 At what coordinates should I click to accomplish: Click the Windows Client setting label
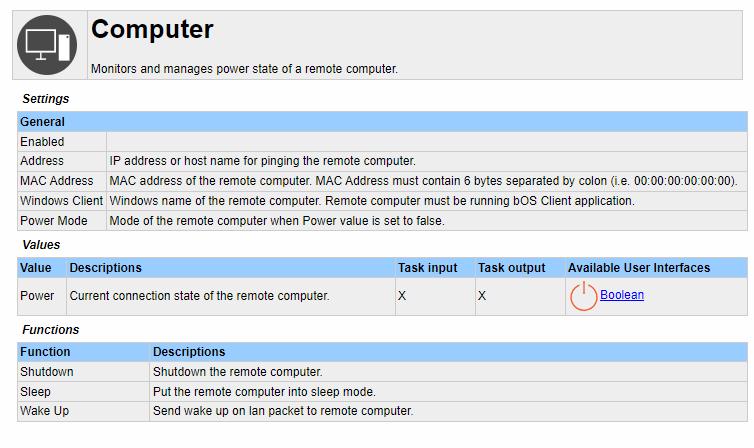click(61, 201)
